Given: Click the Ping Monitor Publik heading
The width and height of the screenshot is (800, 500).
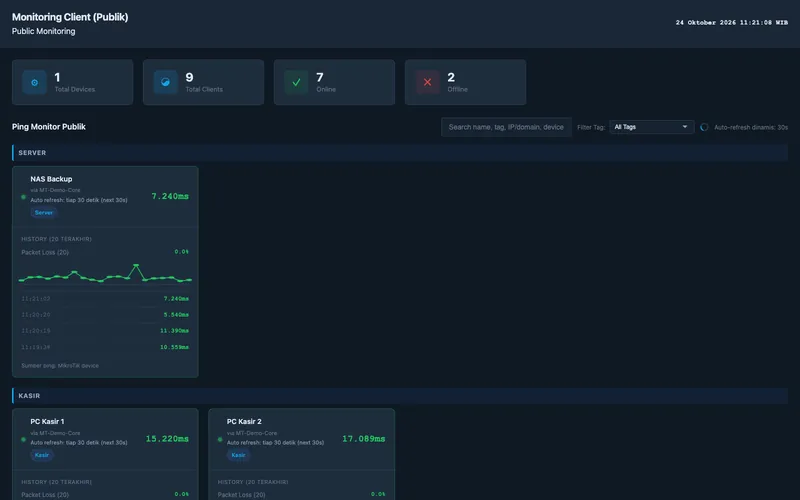Looking at the screenshot, I should [x=49, y=127].
